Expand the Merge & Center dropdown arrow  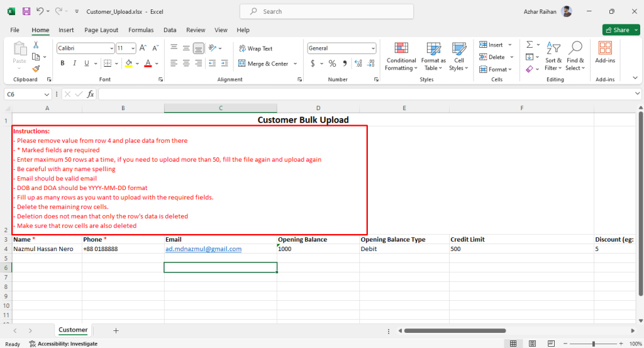coord(296,64)
